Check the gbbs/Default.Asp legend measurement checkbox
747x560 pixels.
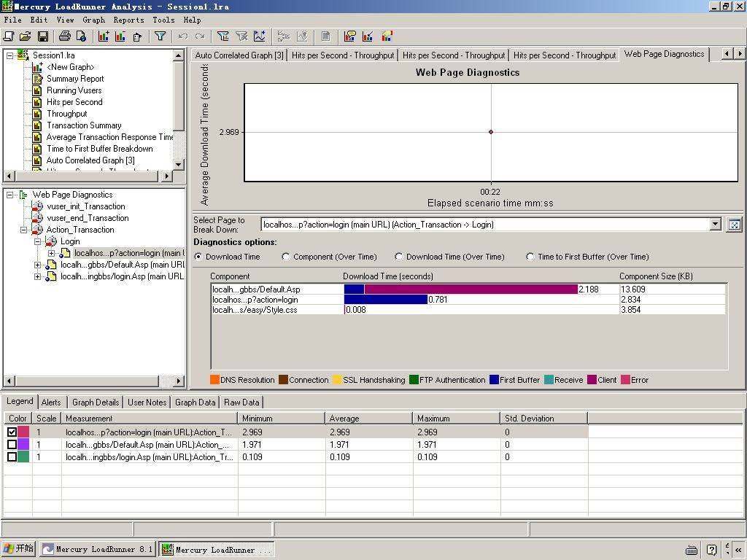(12, 444)
